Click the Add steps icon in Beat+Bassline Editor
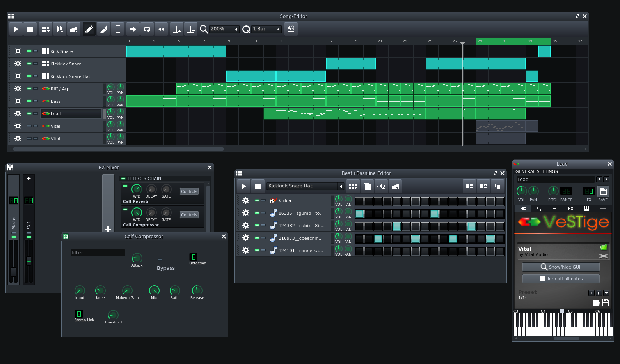Viewport: 620px width, 364px height. click(483, 186)
